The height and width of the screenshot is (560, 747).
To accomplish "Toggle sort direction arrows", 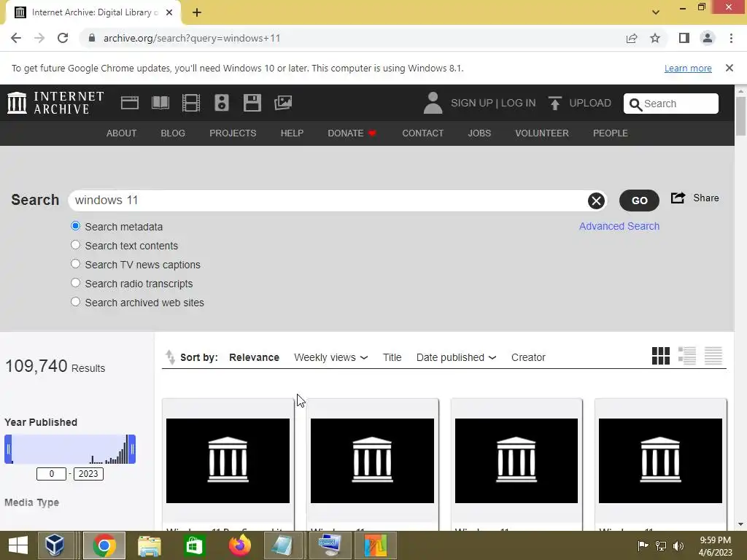I will tap(170, 357).
